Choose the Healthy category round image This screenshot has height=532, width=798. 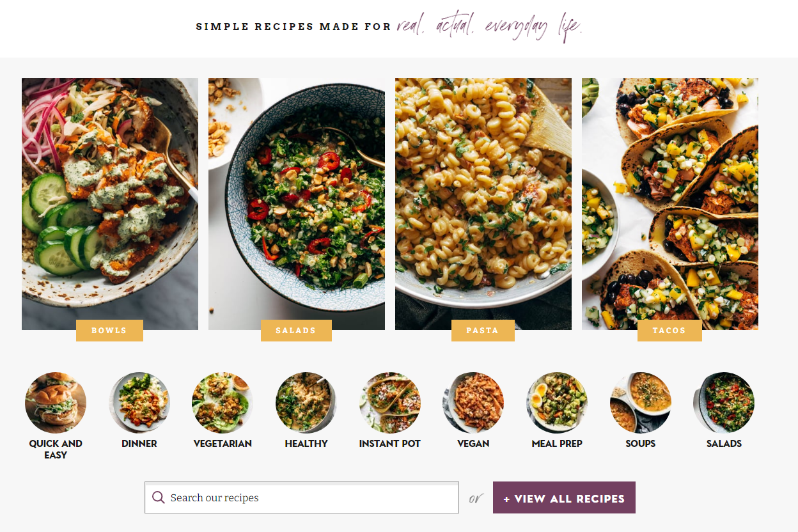pos(306,403)
